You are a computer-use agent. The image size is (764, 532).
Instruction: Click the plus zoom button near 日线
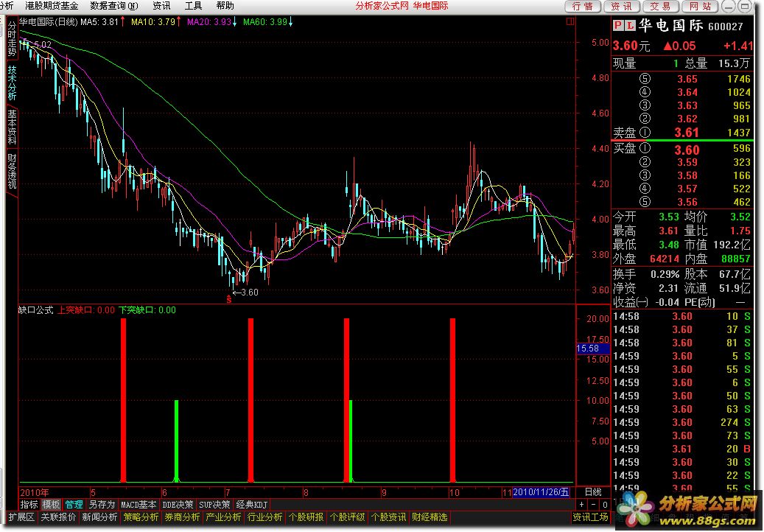click(582, 505)
